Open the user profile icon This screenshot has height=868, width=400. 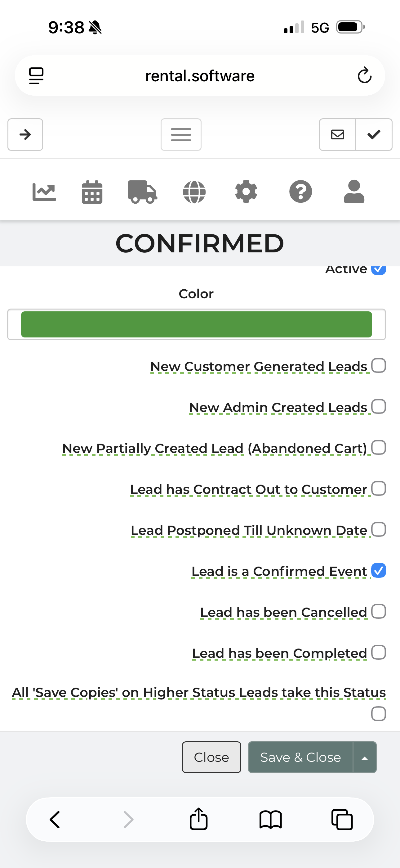pyautogui.click(x=354, y=192)
